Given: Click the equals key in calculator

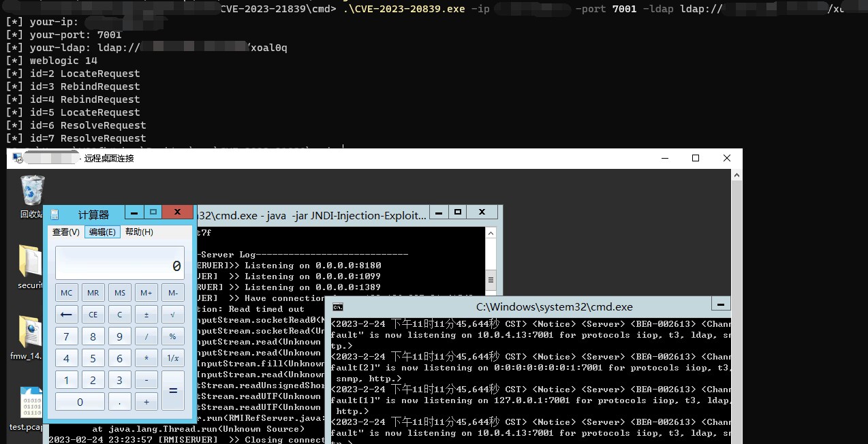Looking at the screenshot, I should (173, 391).
